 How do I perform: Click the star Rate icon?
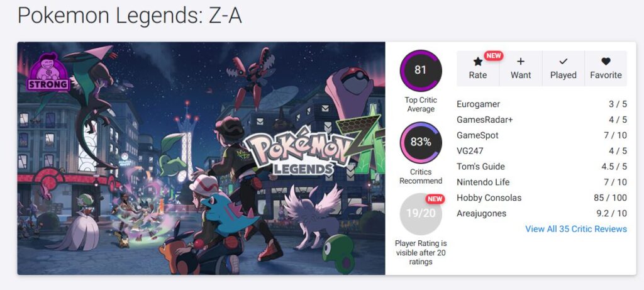point(477,62)
